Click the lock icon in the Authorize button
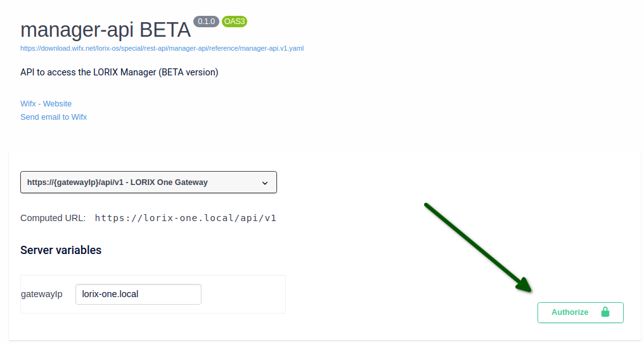644x344 pixels. pyautogui.click(x=605, y=312)
